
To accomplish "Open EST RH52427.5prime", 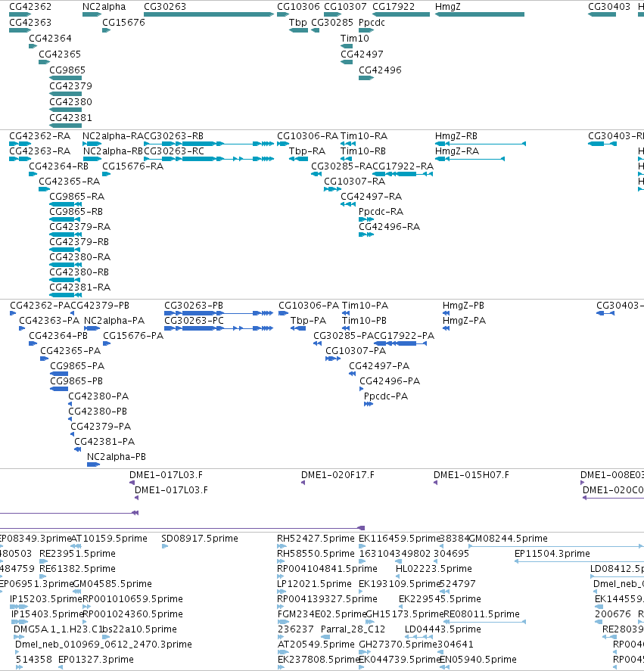I will (316, 539).
